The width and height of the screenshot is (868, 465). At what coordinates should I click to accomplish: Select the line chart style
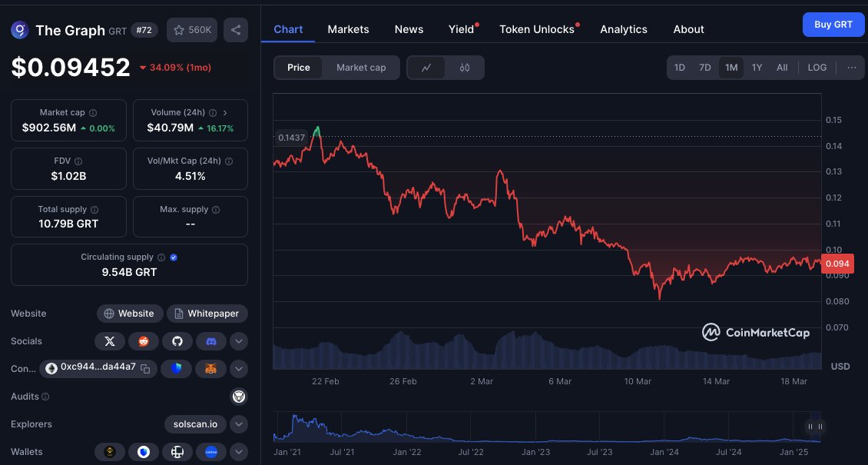(x=426, y=68)
